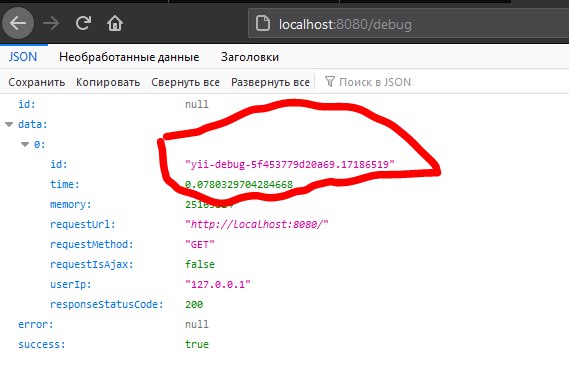Collapse all nodes with Свернуть все
The image size is (569, 371).
click(185, 82)
